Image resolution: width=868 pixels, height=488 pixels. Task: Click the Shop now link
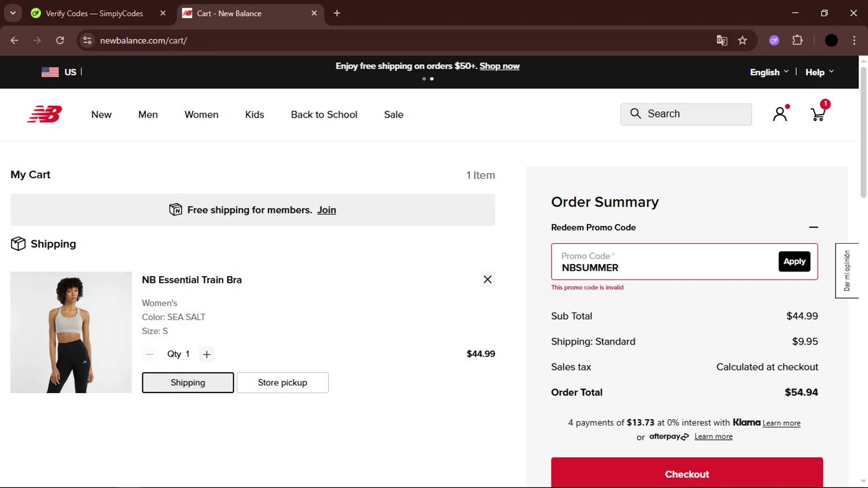tap(499, 66)
